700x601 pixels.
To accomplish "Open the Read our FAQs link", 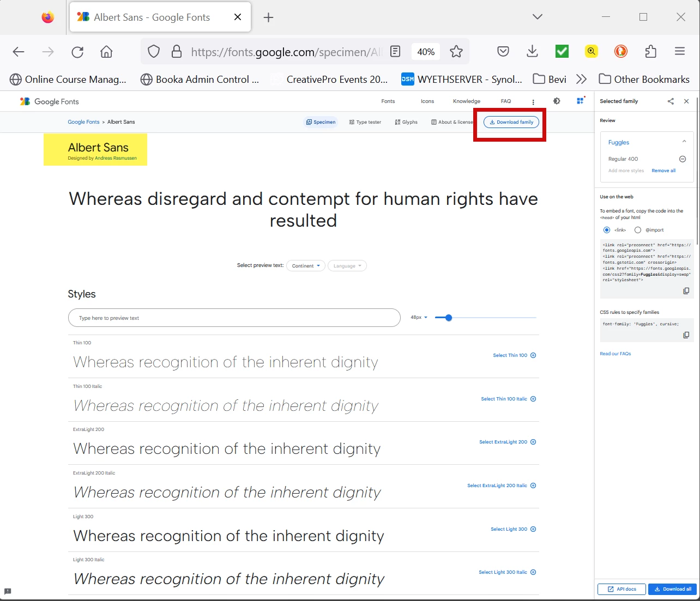I will (x=615, y=354).
